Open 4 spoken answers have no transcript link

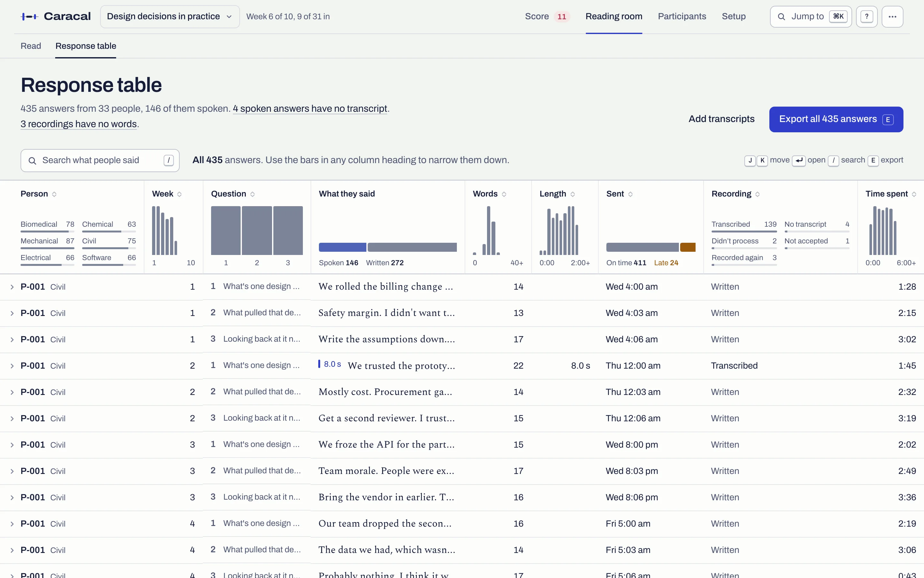[x=310, y=109]
